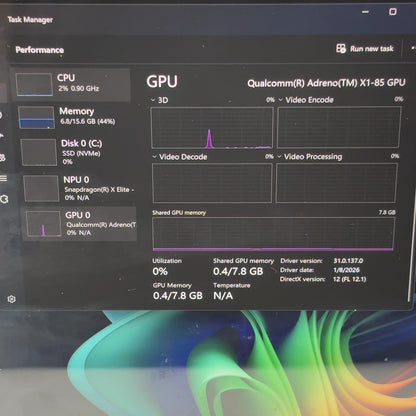Screen dimensions: 416x416
Task: Open the Video Processing engine dropdown
Action: pyautogui.click(x=279, y=156)
